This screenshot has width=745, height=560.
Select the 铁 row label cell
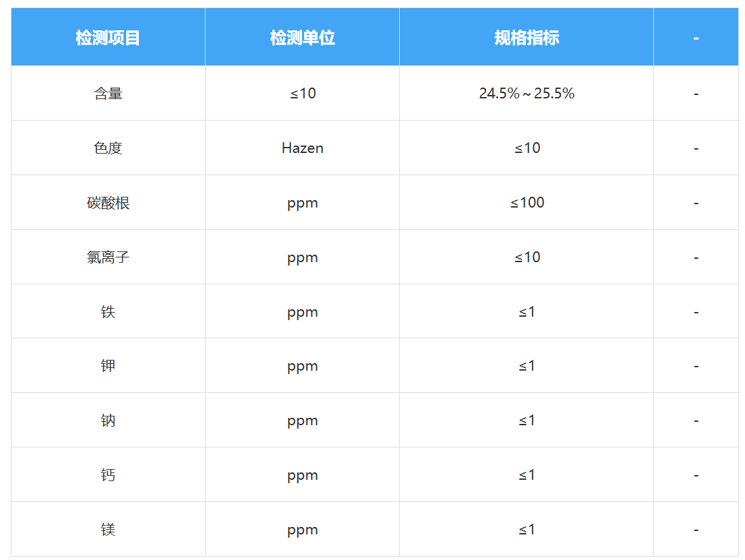(x=108, y=312)
